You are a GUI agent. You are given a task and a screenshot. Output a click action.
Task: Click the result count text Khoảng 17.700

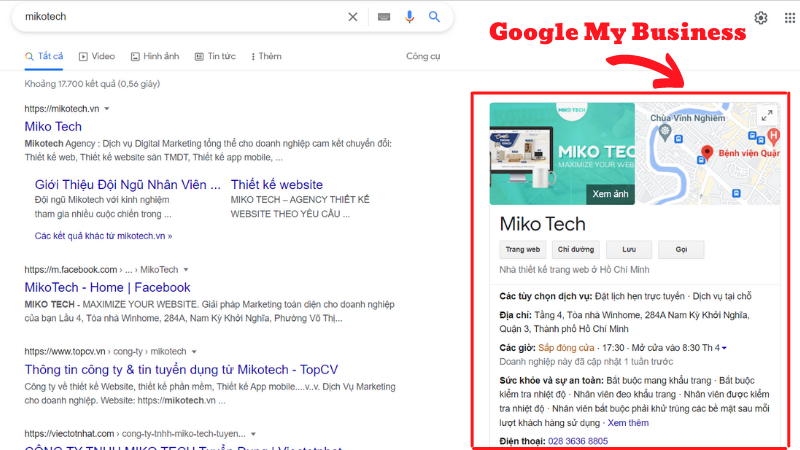pos(92,84)
